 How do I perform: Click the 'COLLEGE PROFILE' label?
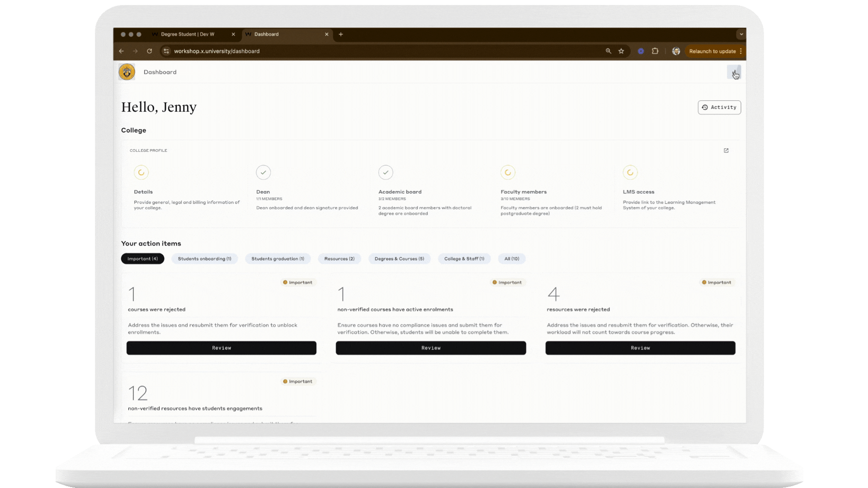(148, 150)
